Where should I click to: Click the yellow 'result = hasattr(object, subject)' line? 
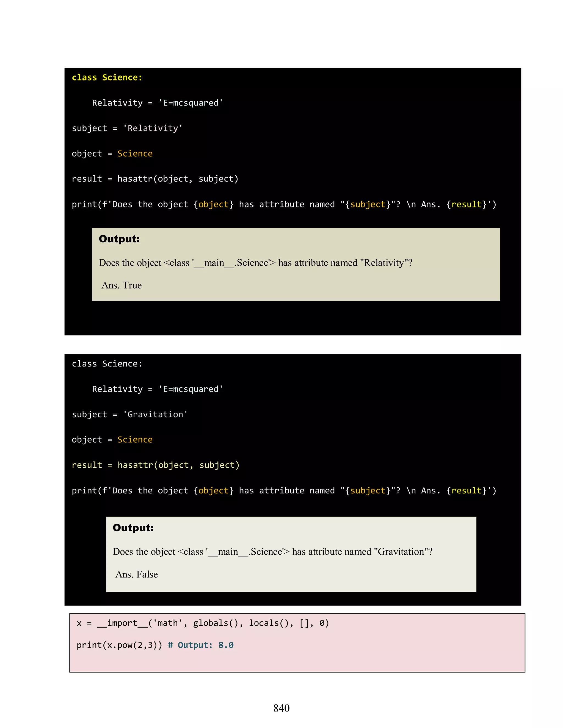[x=155, y=465]
